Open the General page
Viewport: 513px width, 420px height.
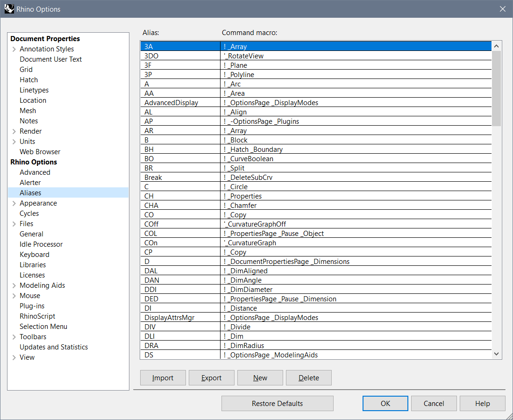(31, 234)
